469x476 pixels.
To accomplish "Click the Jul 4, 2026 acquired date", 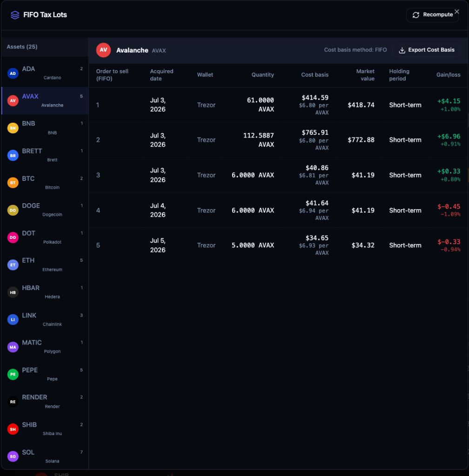I will pos(158,211).
